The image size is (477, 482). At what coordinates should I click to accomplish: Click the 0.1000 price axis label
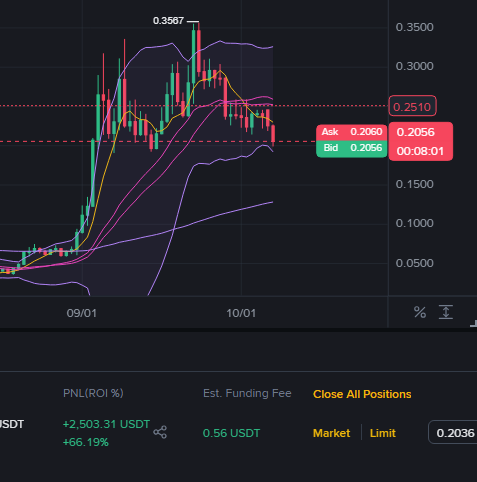pos(414,223)
